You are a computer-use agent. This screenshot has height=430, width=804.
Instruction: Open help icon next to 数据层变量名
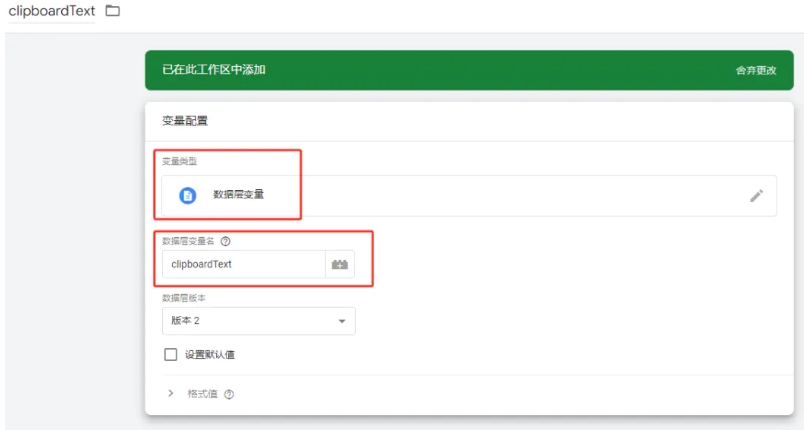coord(225,241)
